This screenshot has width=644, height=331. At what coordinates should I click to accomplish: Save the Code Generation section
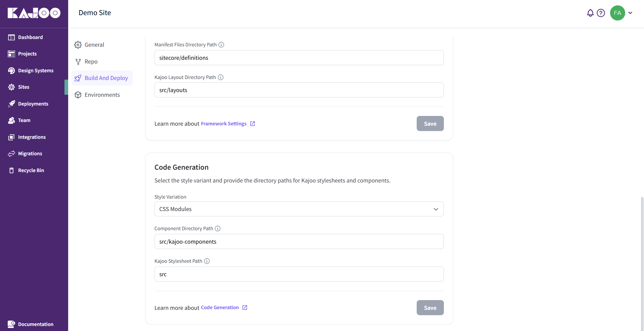[x=430, y=308]
